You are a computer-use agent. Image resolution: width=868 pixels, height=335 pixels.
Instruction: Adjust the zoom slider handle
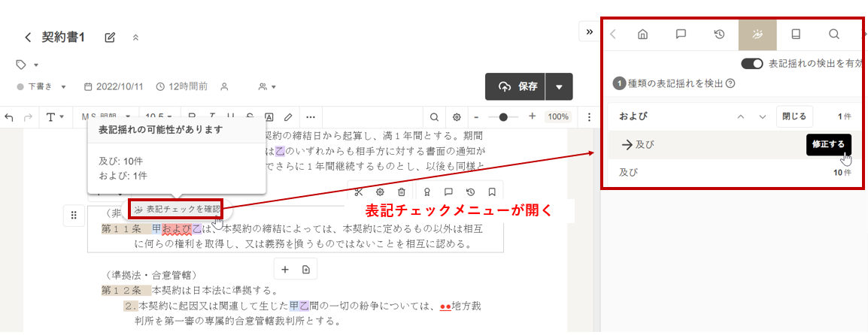coord(503,117)
